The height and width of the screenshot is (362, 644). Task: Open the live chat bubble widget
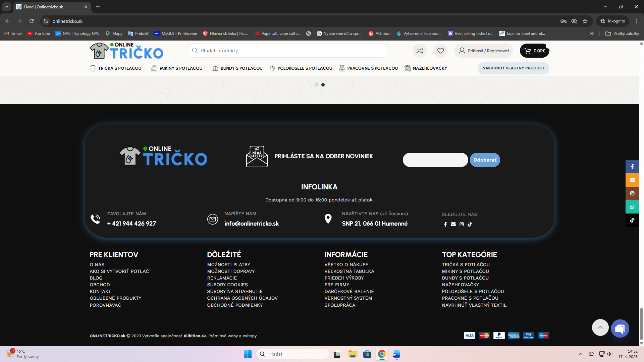[x=620, y=328]
